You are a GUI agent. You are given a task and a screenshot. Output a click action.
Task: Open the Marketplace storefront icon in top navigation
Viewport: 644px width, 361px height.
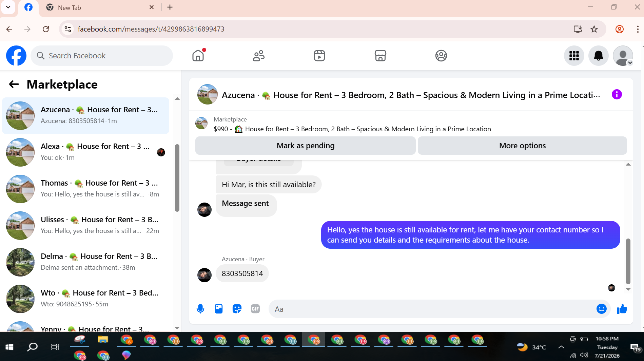380,56
